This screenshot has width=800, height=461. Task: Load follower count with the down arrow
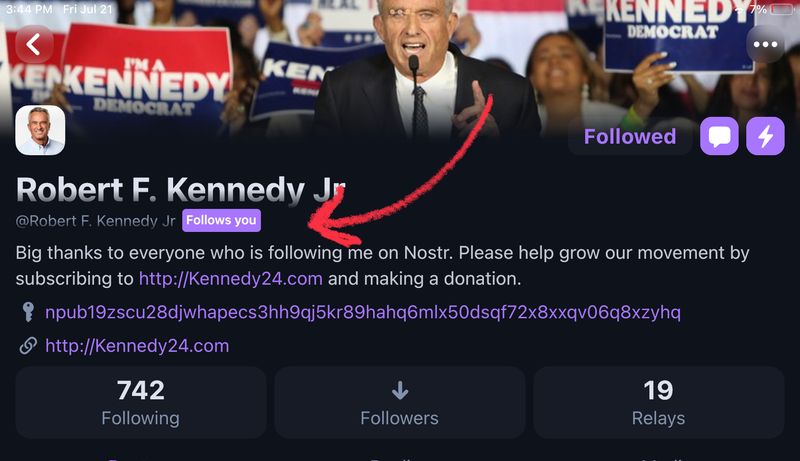click(x=399, y=390)
